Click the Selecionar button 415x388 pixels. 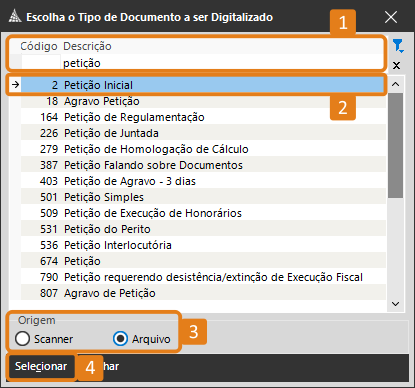click(x=41, y=366)
